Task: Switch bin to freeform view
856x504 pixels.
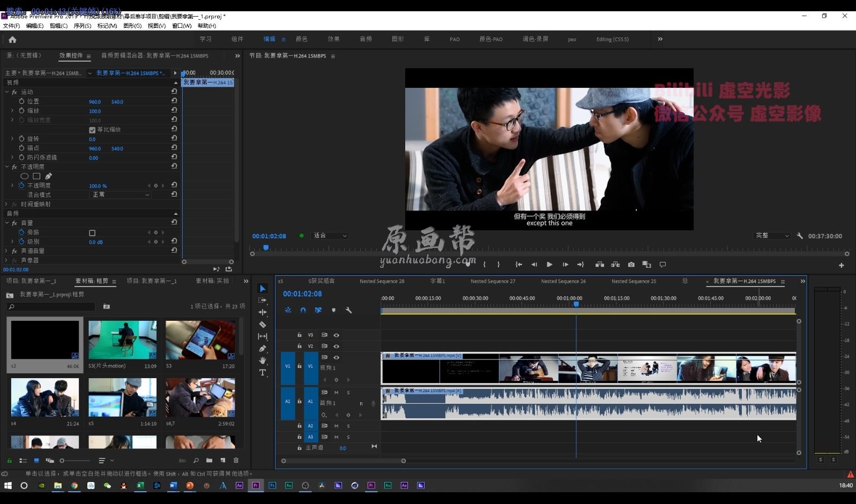Action: coord(50,461)
